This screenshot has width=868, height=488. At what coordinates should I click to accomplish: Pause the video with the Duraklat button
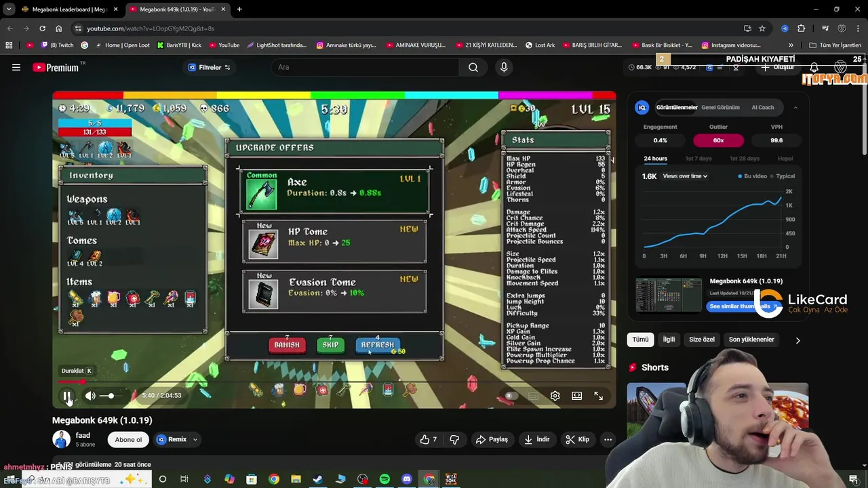point(67,396)
